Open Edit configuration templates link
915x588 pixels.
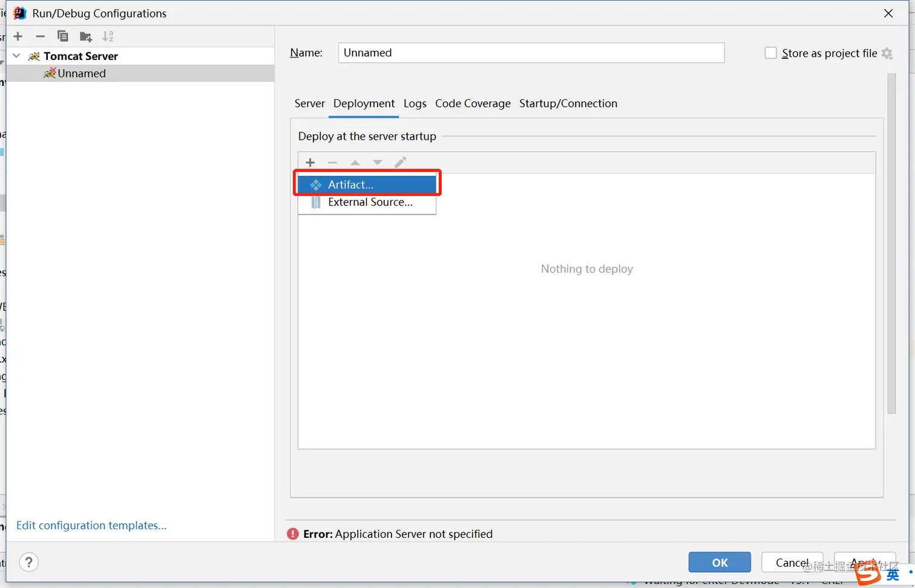click(x=91, y=525)
